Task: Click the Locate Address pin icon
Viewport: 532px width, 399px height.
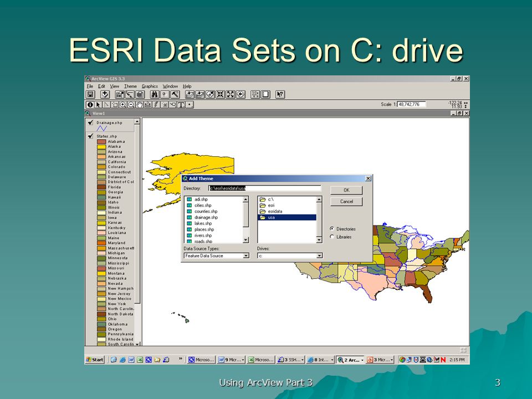Action: point(165,95)
